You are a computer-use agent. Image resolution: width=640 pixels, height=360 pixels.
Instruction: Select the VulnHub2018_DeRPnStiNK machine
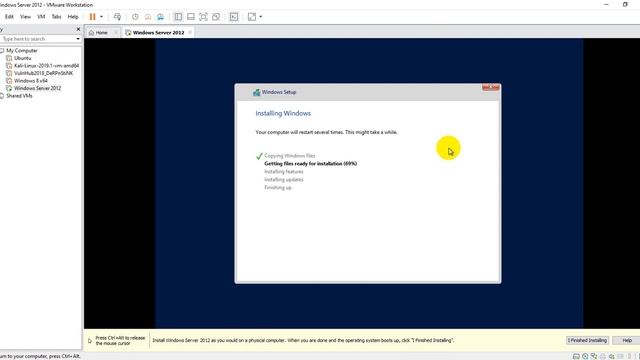click(44, 73)
